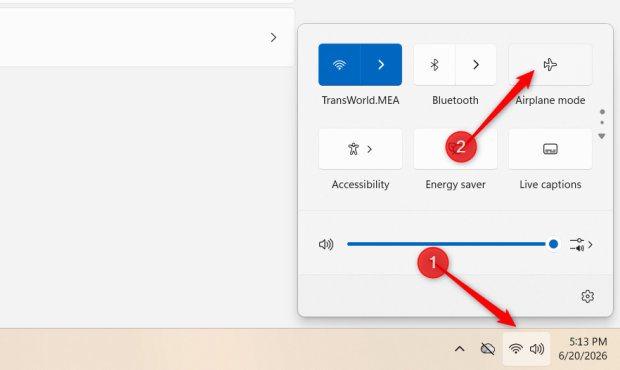The width and height of the screenshot is (620, 370).
Task: Go to next quick settings page arrow
Action: 602,136
